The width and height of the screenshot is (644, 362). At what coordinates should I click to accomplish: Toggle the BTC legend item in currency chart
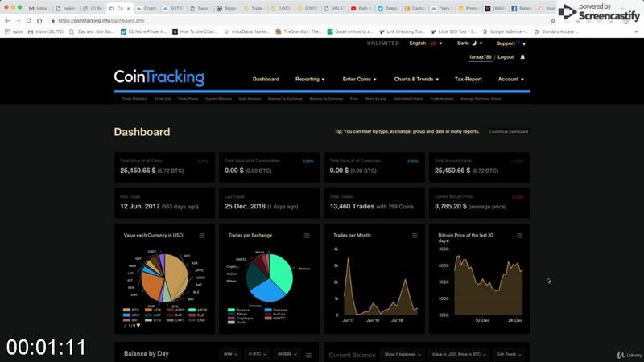pos(131,310)
